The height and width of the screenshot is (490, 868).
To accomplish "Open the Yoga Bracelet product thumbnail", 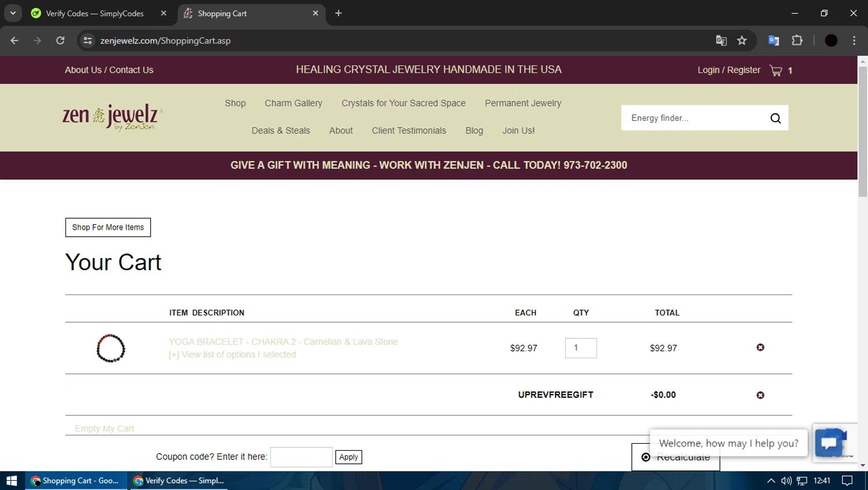I will pyautogui.click(x=111, y=348).
